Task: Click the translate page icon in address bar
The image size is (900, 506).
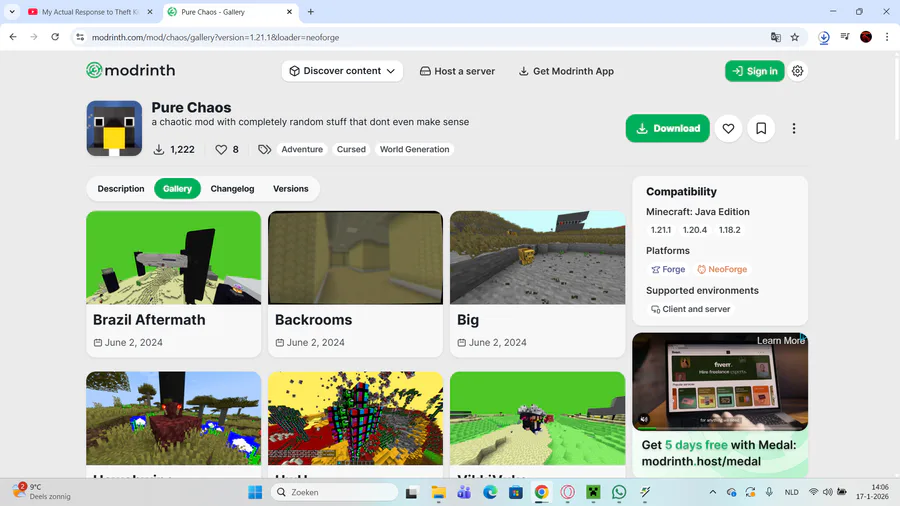Action: tap(775, 37)
